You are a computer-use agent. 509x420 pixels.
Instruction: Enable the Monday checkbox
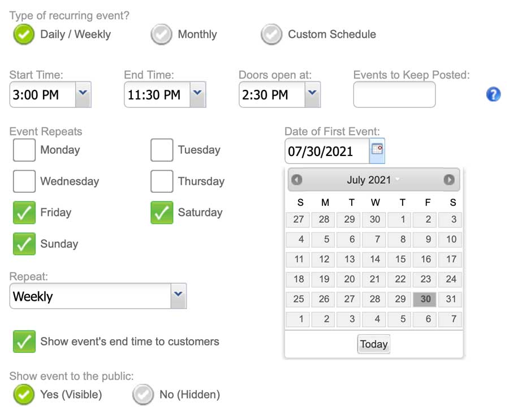pyautogui.click(x=24, y=150)
